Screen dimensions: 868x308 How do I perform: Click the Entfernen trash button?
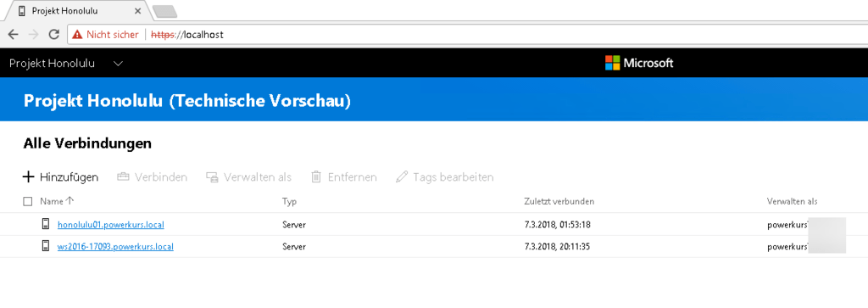pyautogui.click(x=344, y=177)
